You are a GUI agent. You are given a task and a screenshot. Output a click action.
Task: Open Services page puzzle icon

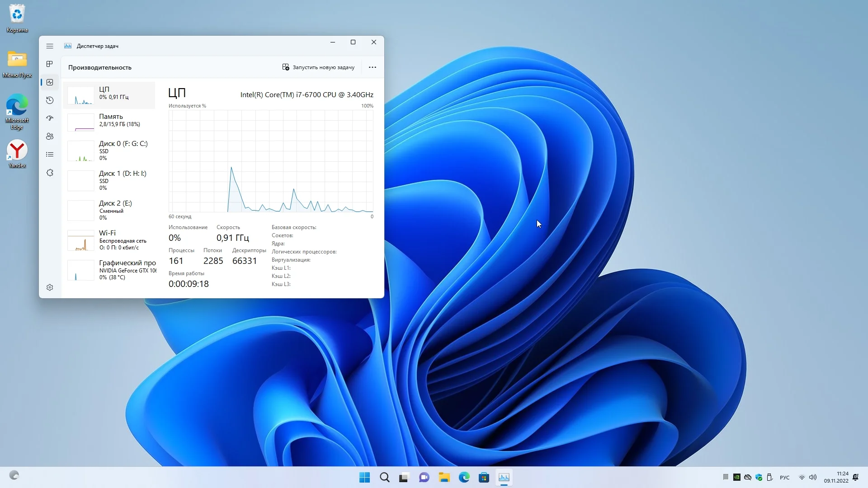pyautogui.click(x=50, y=173)
